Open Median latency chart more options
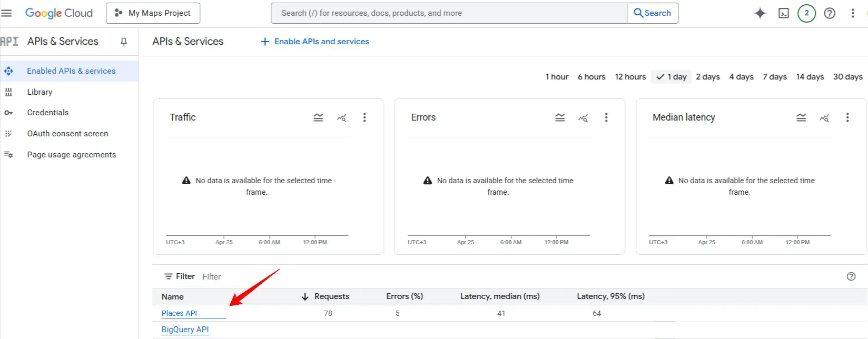The width and height of the screenshot is (868, 339). [x=847, y=117]
